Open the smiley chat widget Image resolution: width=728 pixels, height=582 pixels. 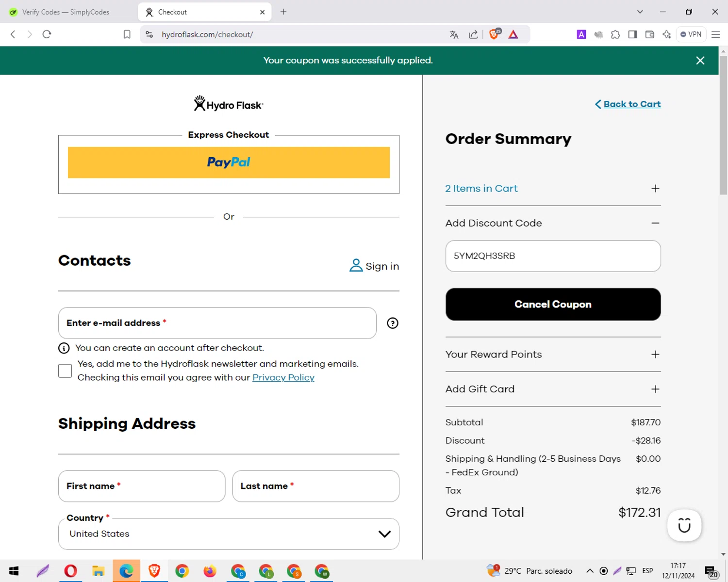tap(684, 525)
